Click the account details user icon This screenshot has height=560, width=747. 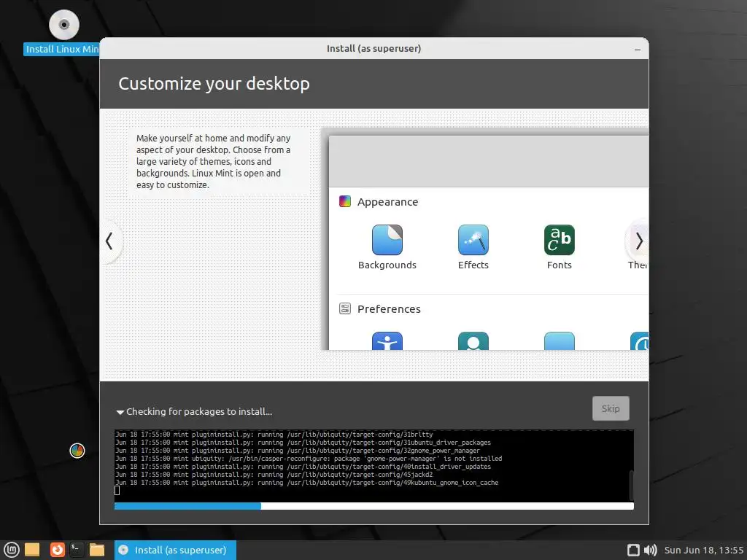pos(473,341)
